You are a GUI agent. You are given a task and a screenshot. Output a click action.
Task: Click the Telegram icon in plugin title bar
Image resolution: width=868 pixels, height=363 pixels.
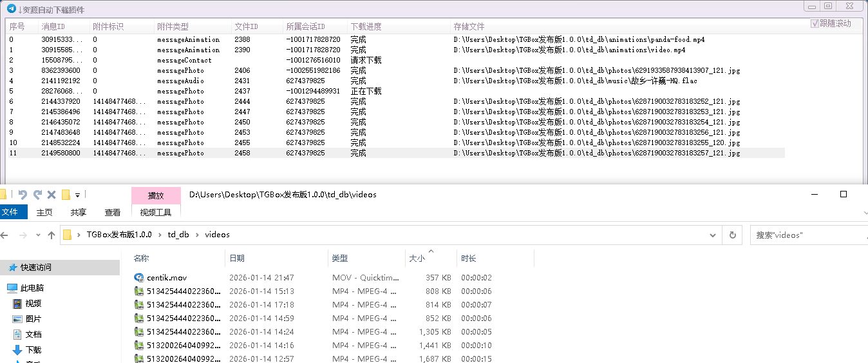coord(12,9)
